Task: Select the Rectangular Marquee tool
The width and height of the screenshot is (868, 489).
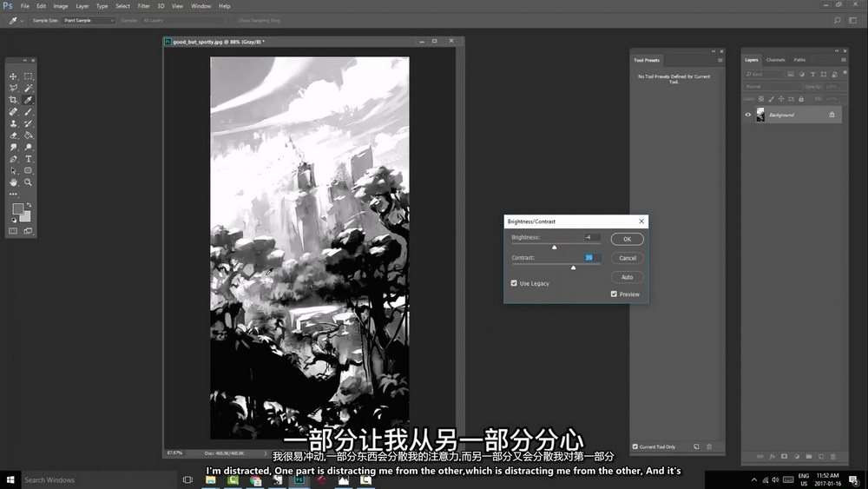Action: tap(29, 76)
